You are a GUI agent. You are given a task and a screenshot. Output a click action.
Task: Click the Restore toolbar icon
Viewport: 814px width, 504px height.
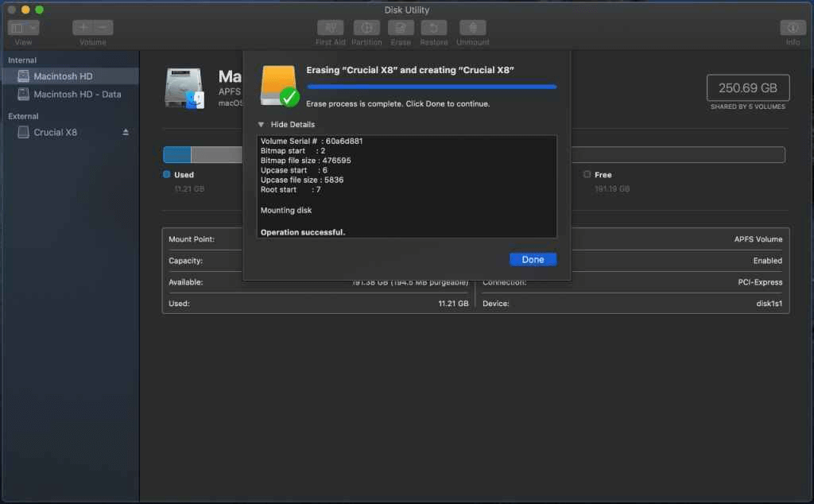coord(434,30)
